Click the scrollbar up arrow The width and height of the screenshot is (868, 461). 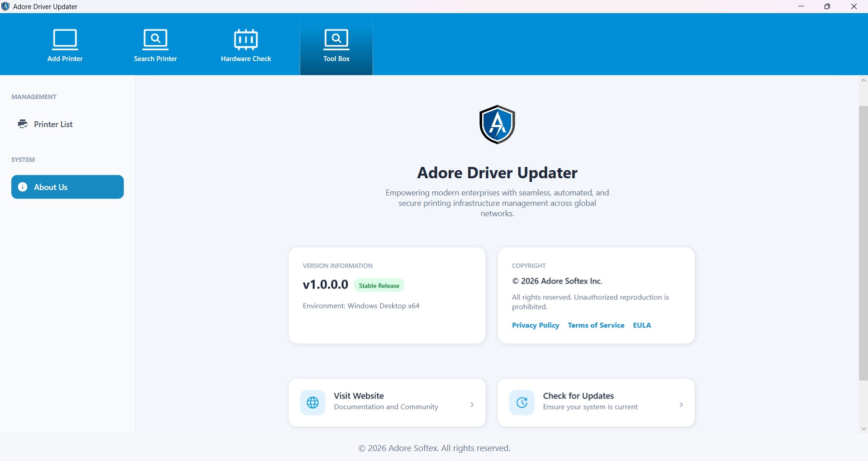(x=863, y=80)
